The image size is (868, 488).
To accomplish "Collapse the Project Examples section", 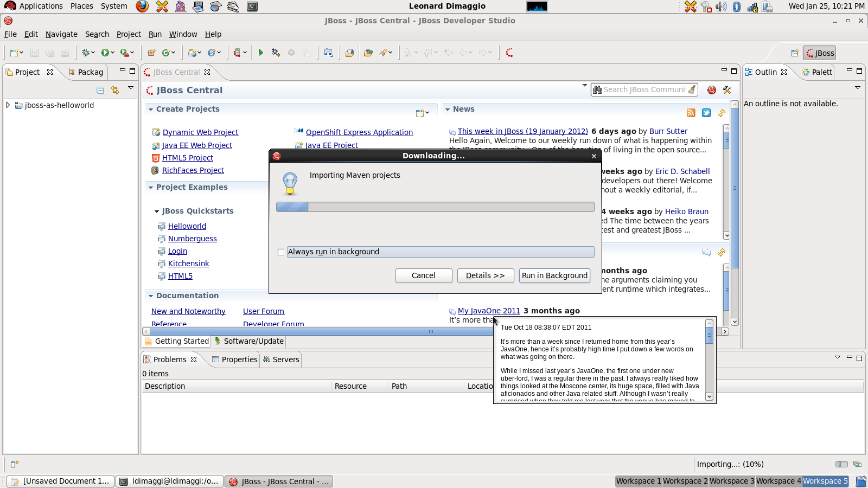I will pyautogui.click(x=151, y=188).
